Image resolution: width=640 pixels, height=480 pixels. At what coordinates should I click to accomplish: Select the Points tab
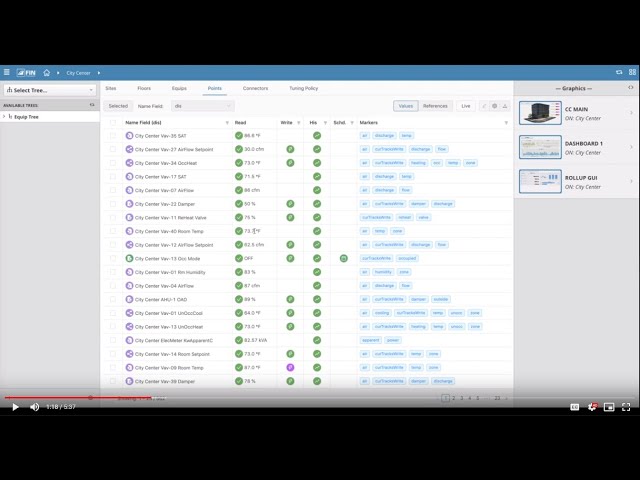(215, 88)
